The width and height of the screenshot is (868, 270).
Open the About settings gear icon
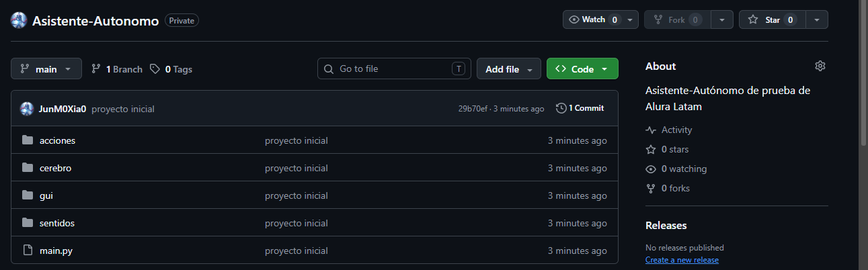[x=820, y=66]
